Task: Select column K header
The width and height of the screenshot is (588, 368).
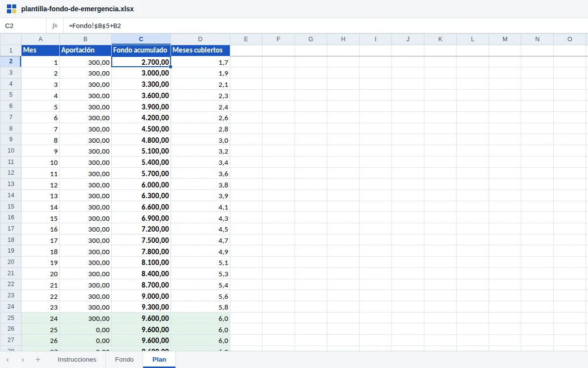Action: tap(440, 39)
